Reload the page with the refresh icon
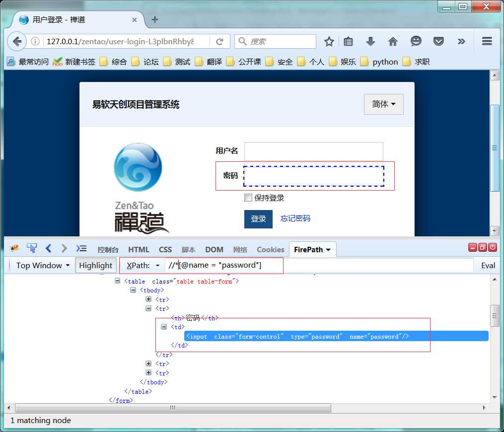 tap(219, 42)
